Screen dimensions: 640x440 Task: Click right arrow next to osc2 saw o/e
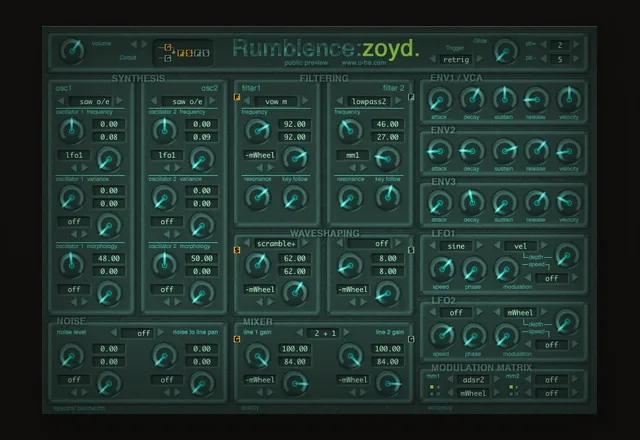tap(212, 100)
